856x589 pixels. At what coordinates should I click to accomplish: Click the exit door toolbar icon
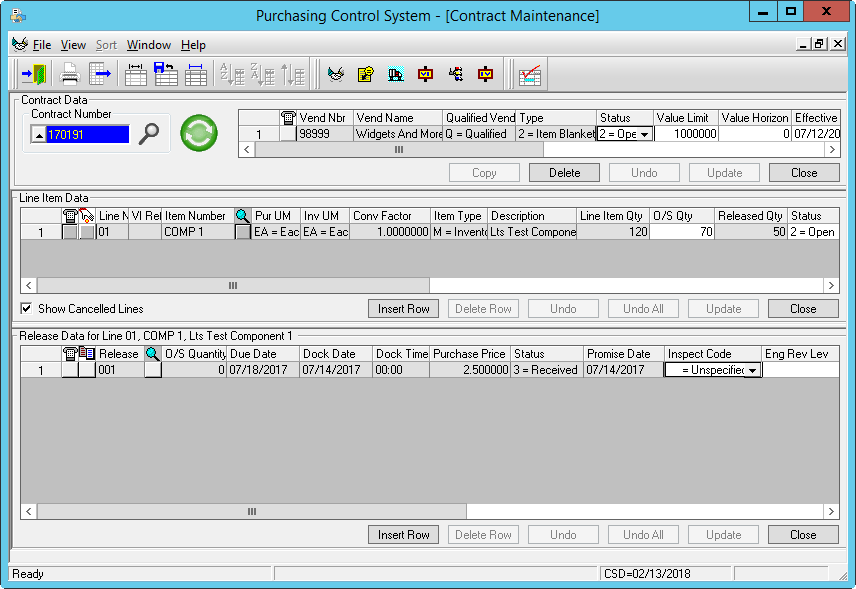(33, 74)
